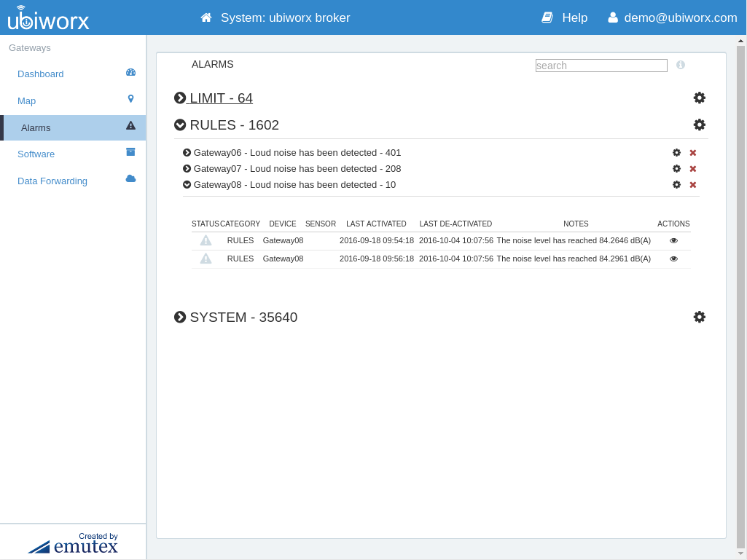Image resolution: width=747 pixels, height=560 pixels.
Task: Click Gateway08 - Loud noise has been detected - 10
Action: click(294, 185)
